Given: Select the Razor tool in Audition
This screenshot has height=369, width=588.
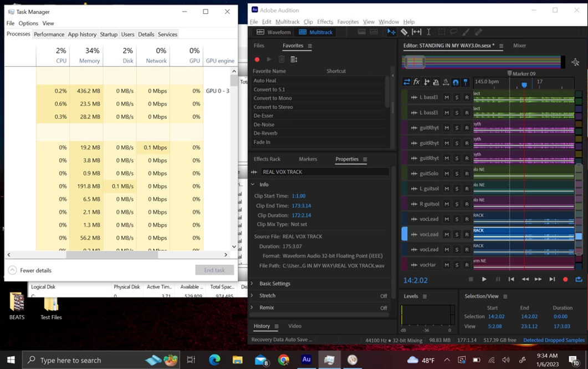Looking at the screenshot, I should point(404,32).
